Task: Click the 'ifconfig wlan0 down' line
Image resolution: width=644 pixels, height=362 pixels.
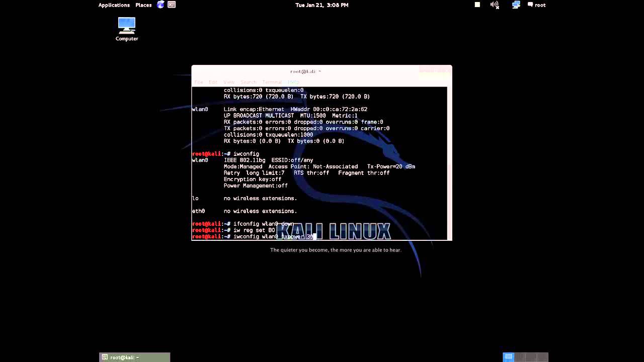Action: pyautogui.click(x=243, y=224)
